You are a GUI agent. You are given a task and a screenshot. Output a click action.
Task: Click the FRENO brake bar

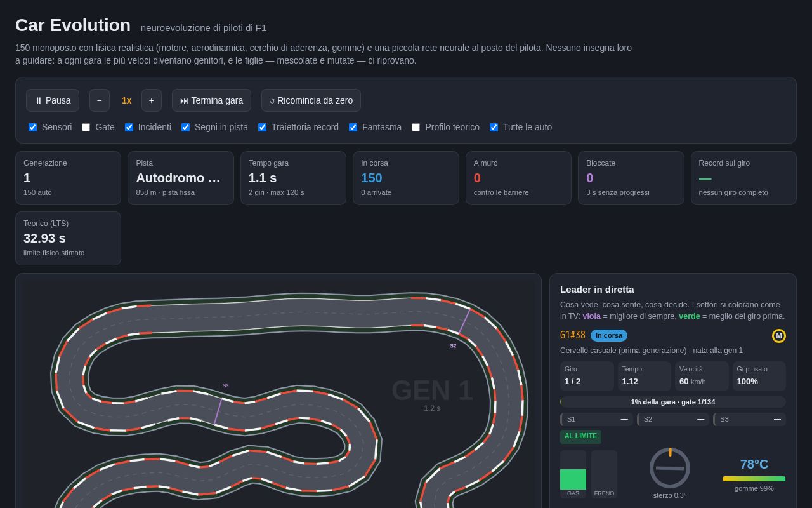(x=604, y=474)
